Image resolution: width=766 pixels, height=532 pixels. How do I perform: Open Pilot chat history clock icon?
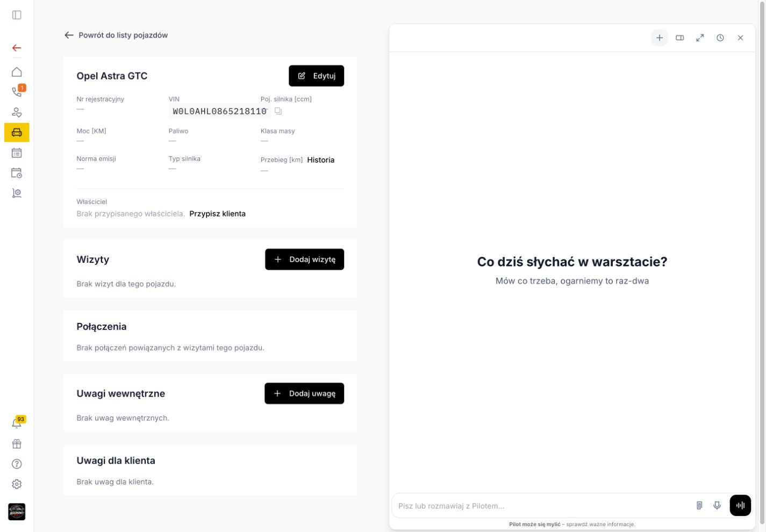tap(720, 38)
